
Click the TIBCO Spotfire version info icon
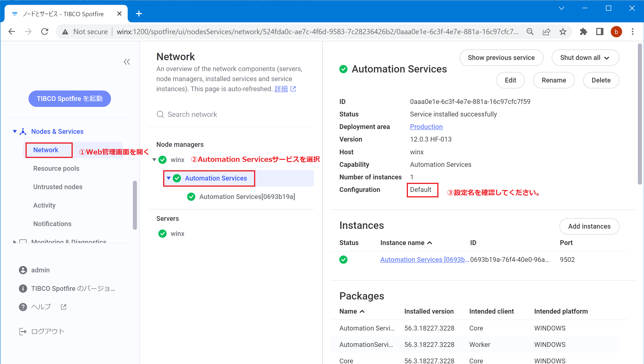tap(23, 289)
